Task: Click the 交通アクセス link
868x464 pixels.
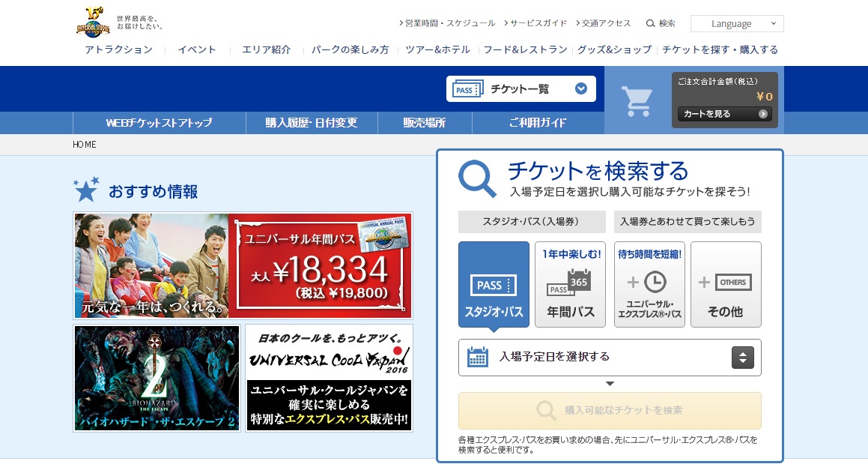Action: pyautogui.click(x=604, y=23)
